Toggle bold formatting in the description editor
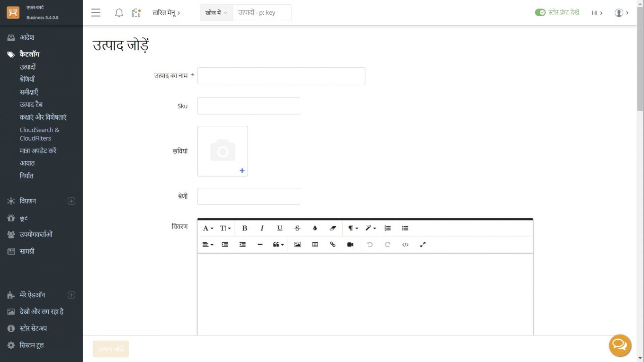Viewport: 644px width, 362px height. click(244, 228)
